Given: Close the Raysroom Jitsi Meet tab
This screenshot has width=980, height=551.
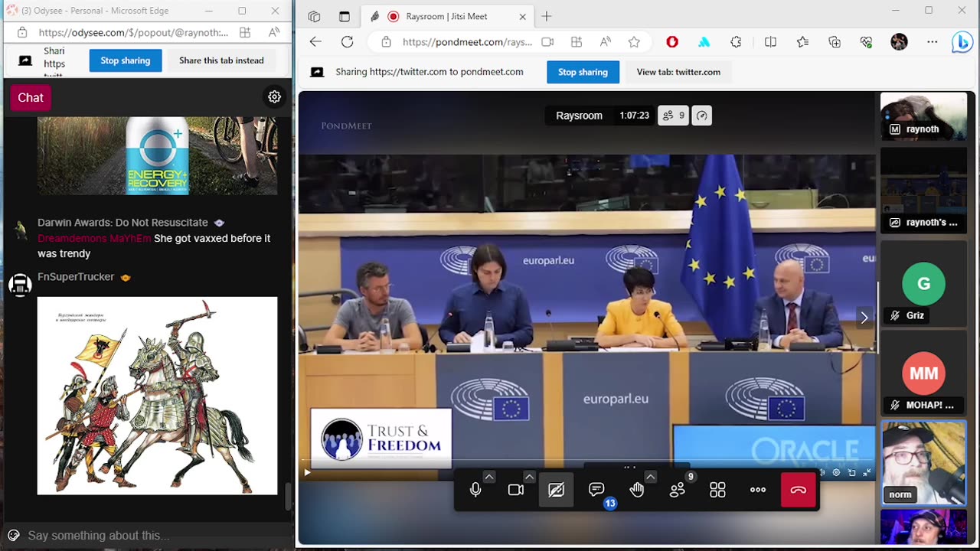Looking at the screenshot, I should pos(523,16).
